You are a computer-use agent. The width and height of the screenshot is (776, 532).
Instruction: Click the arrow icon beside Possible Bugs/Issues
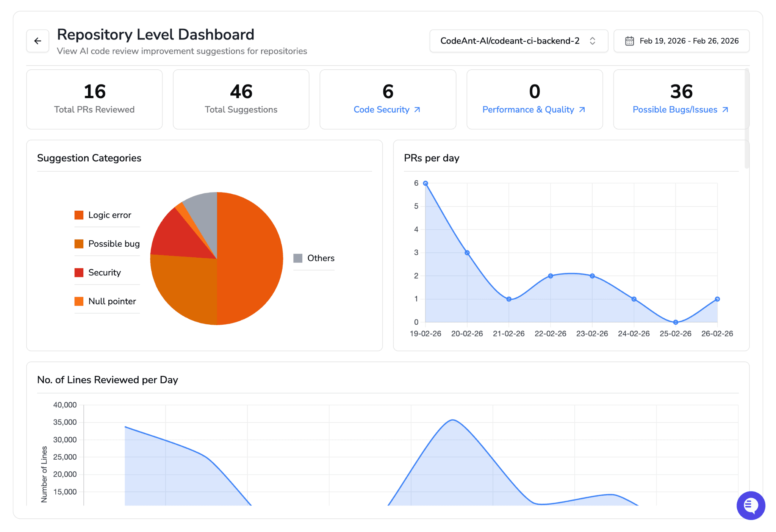pos(725,110)
